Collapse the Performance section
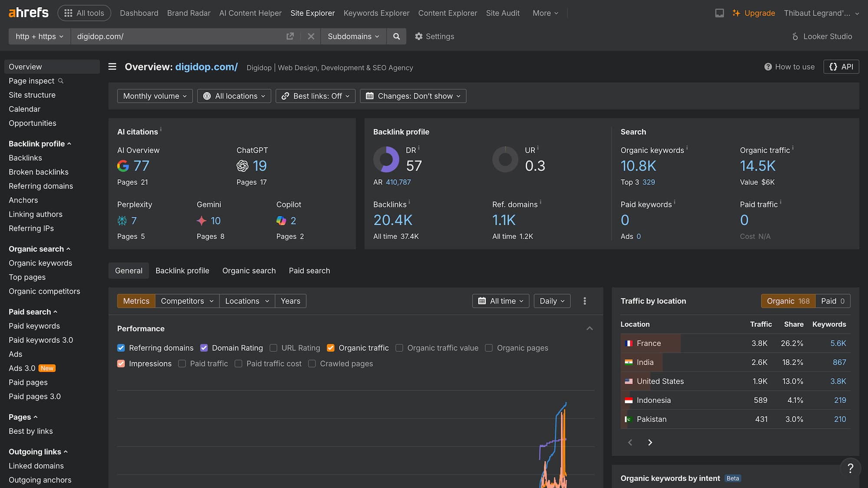 click(589, 328)
